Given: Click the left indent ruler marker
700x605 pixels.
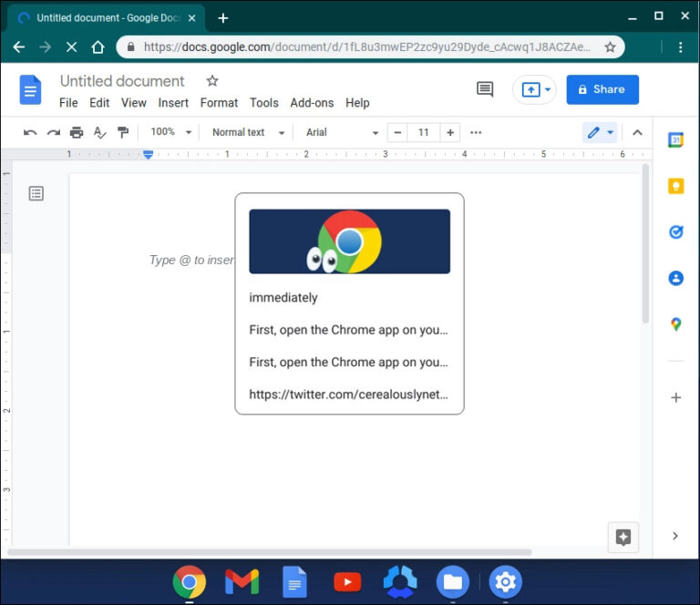Looking at the screenshot, I should pyautogui.click(x=149, y=155).
